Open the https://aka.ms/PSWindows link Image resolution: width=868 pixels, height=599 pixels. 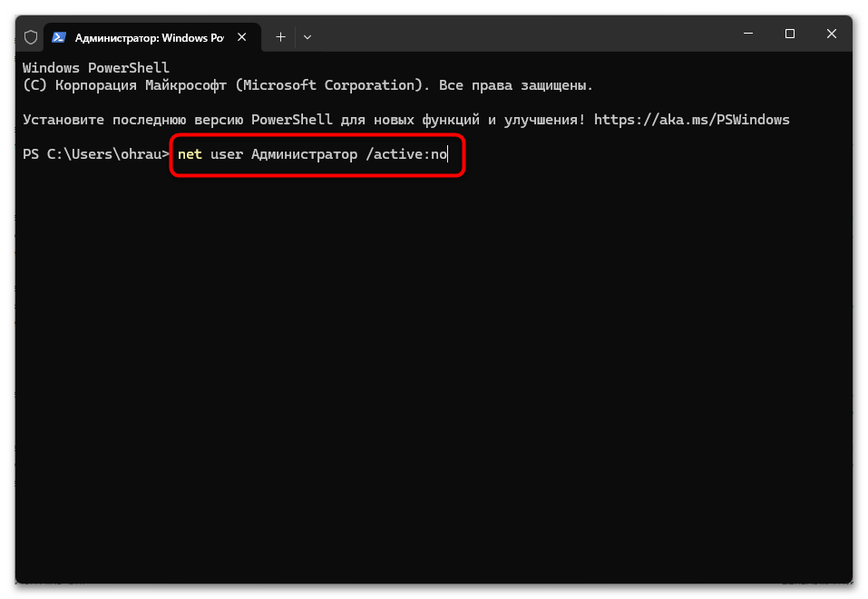(692, 120)
